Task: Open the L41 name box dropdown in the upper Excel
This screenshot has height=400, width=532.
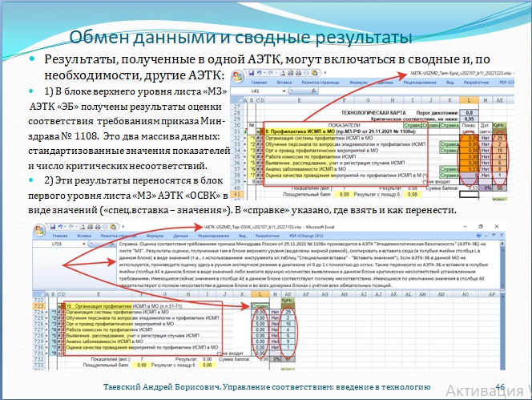Action: 284,91
